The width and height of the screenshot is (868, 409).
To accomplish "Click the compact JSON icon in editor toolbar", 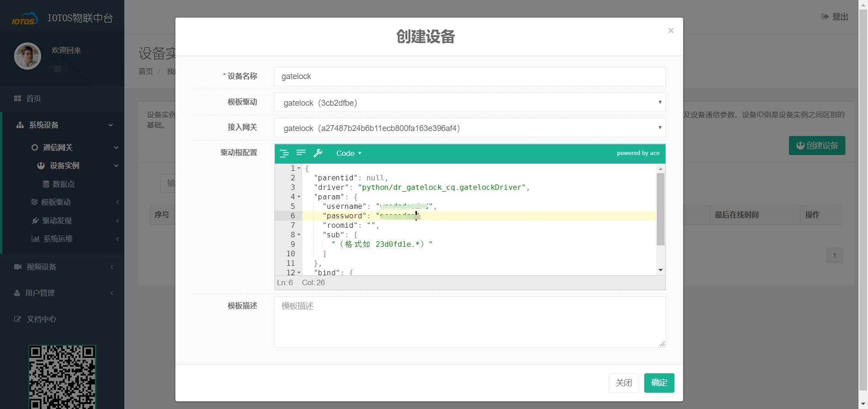I will pyautogui.click(x=301, y=153).
